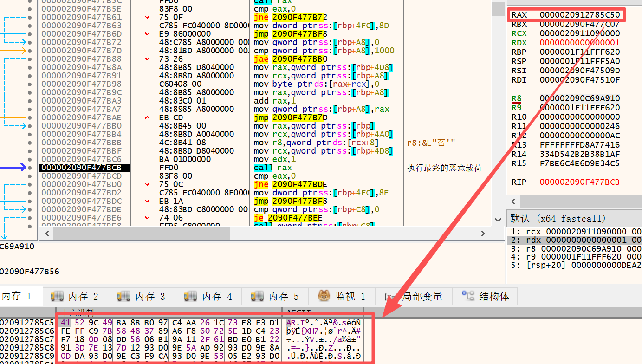Click right arrow of disassembly horizontal scrollbar
The height and width of the screenshot is (364, 642).
coord(483,234)
